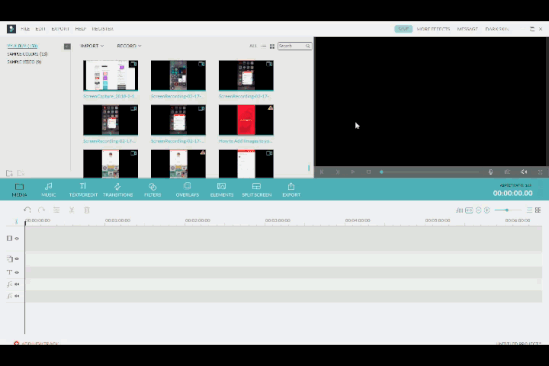Switch media library to list view
Screen dimensions: 549x366
264,46
